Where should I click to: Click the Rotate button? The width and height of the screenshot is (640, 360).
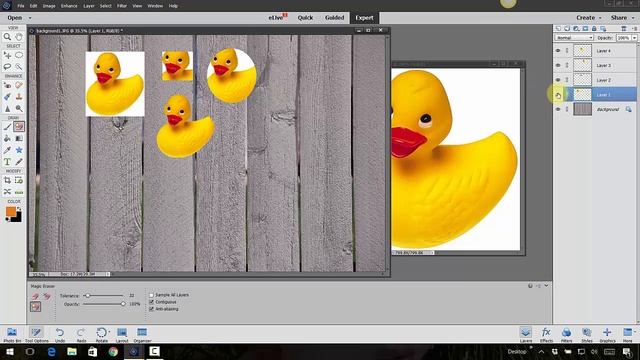102,335
